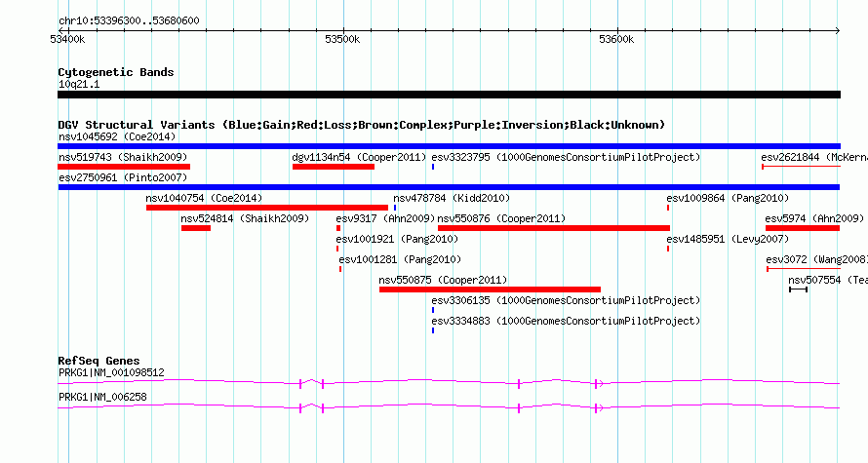The width and height of the screenshot is (868, 463).
Task: Select esv1001921 (Pang2010) red marker
Action: pyautogui.click(x=337, y=249)
